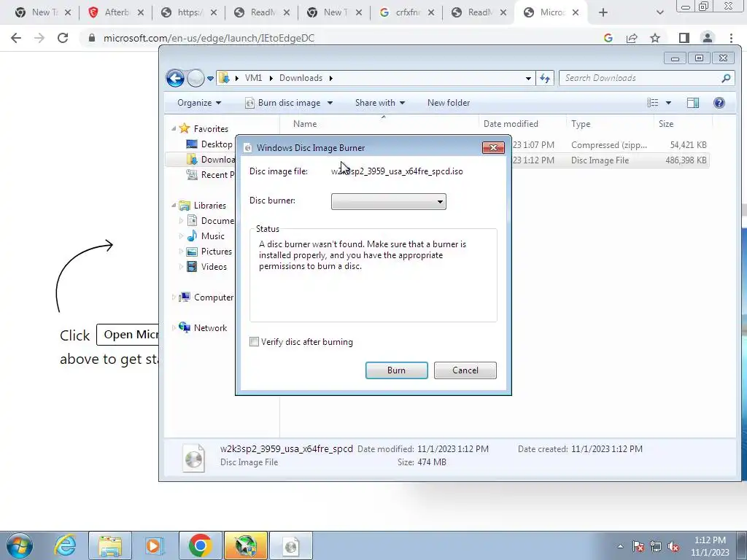Sort by Type column header

tap(581, 124)
